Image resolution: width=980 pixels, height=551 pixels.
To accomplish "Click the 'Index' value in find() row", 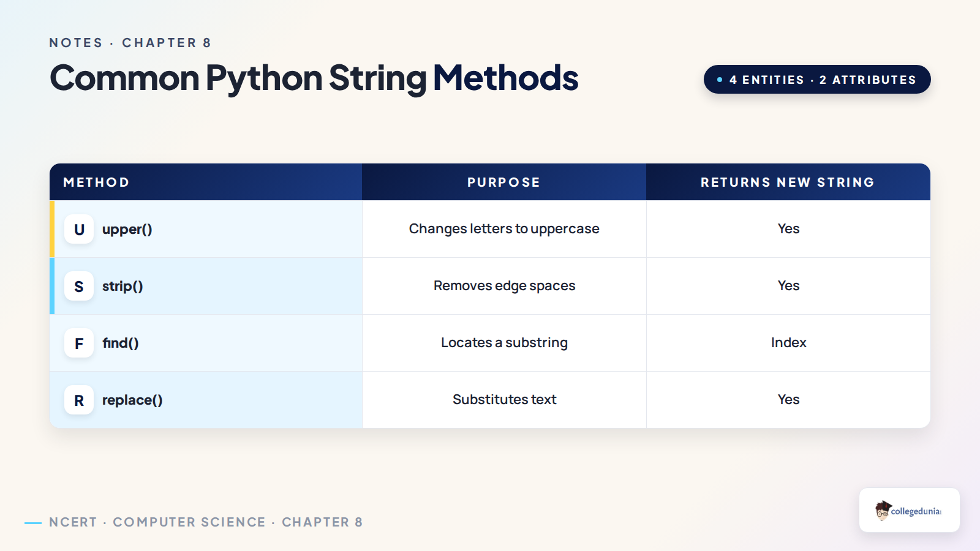I will (788, 342).
